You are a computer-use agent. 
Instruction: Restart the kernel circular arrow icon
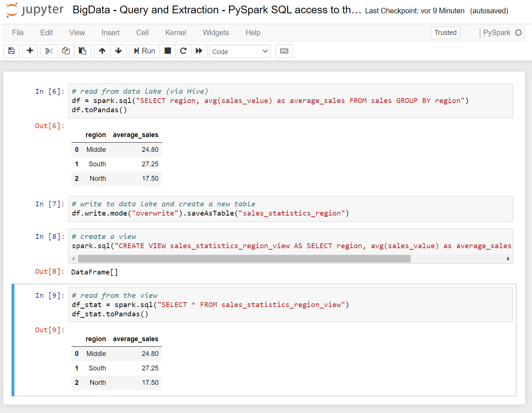click(183, 51)
